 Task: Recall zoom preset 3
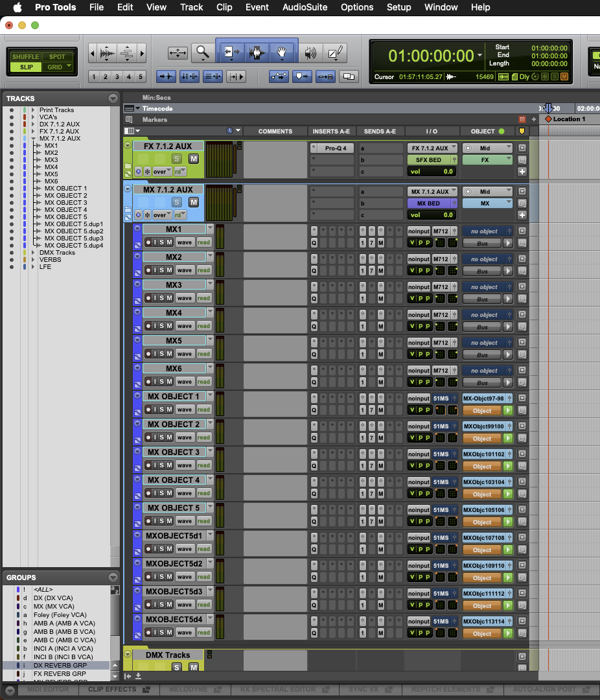coord(117,76)
